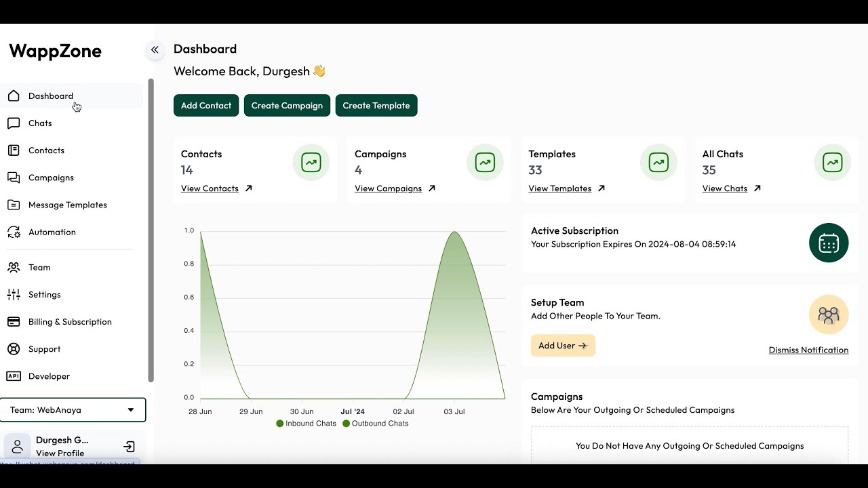
Task: Click the trend icon on Contacts card
Action: coord(311,162)
